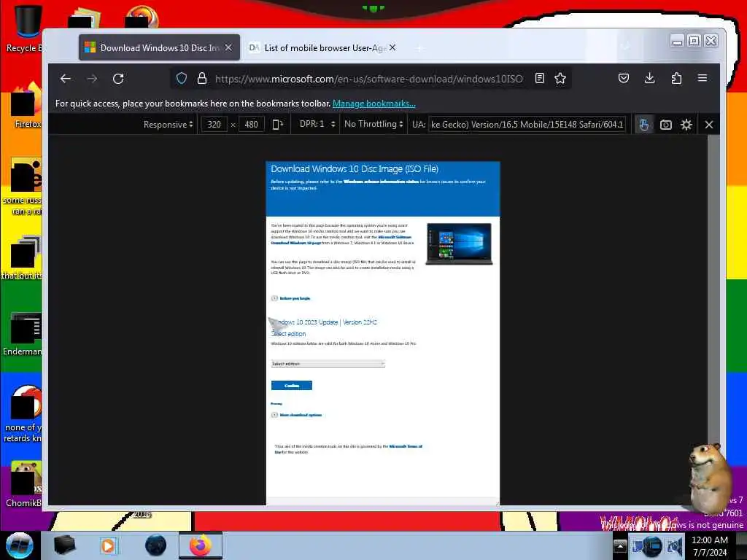Click the black box taskbar icon
747x560 pixels.
[64, 545]
